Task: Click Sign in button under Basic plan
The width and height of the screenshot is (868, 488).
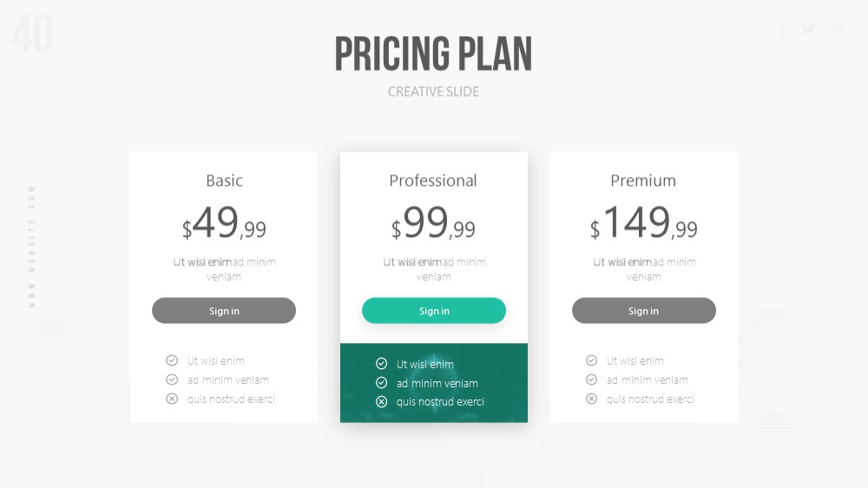Action: 224,311
